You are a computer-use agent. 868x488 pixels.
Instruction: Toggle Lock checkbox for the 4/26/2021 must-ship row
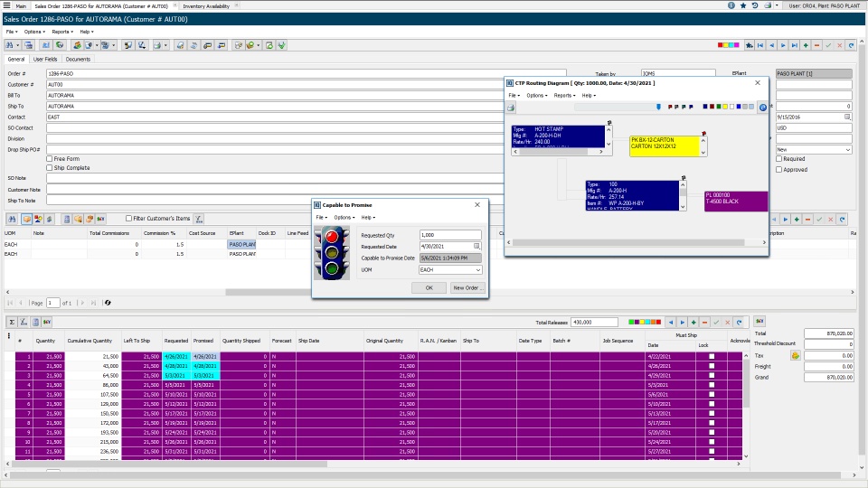point(712,366)
